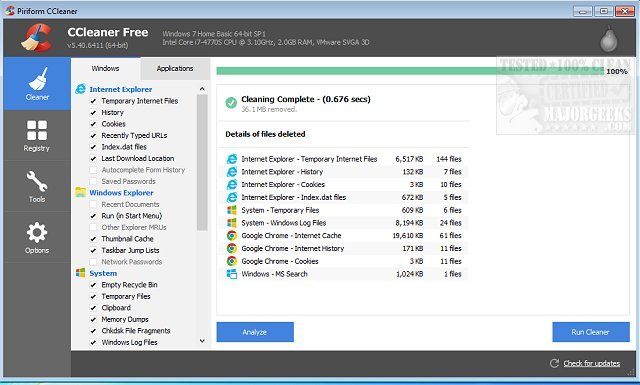This screenshot has width=640, height=385.
Task: Uncheck the Temporary Internet Files checkbox
Action: point(93,101)
